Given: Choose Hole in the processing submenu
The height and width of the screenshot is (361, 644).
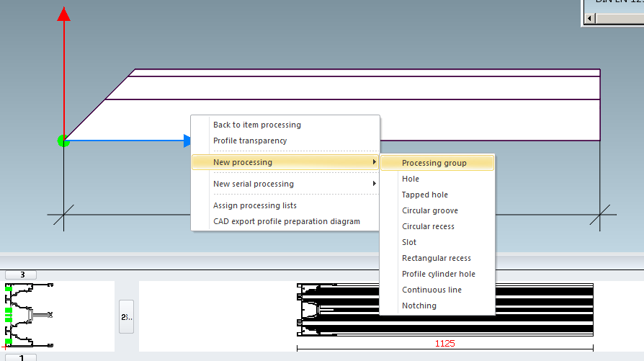Looking at the screenshot, I should click(411, 179).
